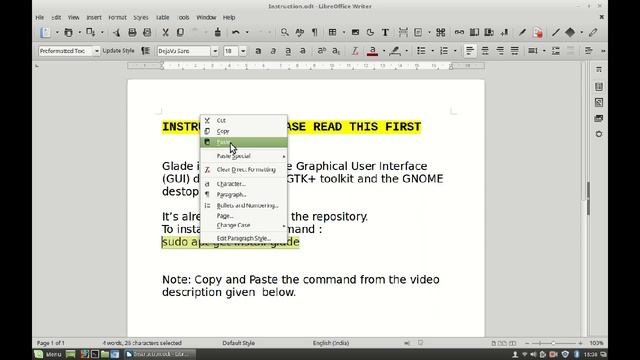Toggle Center alignment button
This screenshot has width=640, height=360.
click(x=485, y=51)
